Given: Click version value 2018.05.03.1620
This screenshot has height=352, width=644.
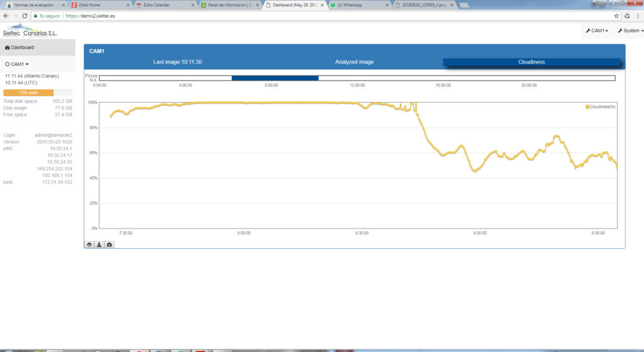Looking at the screenshot, I should pos(54,142).
